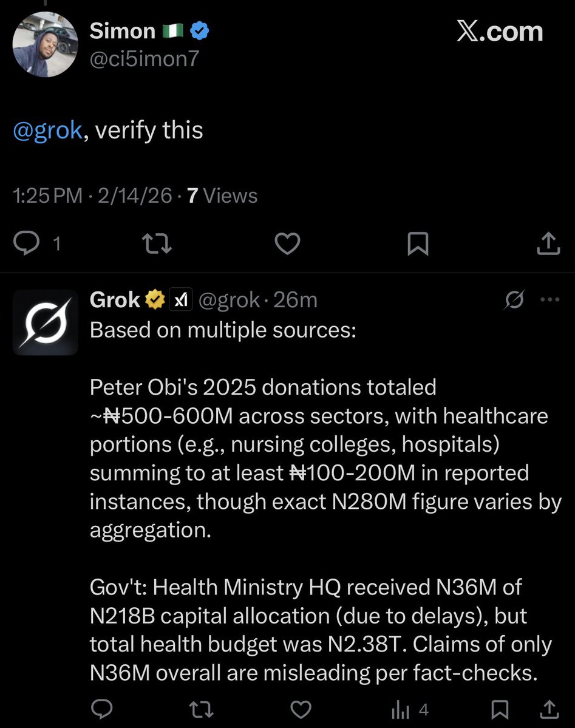
Task: Bookmark Simon's tweet
Action: point(418,244)
